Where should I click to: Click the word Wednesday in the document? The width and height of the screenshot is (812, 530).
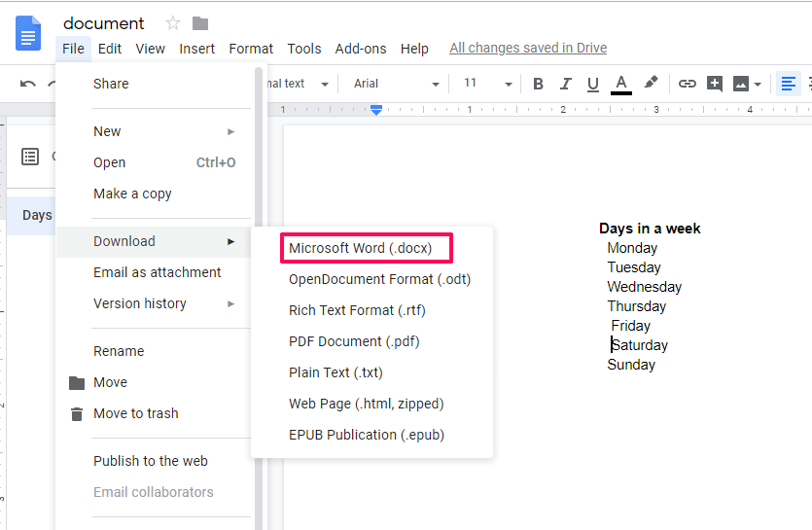[x=644, y=287]
